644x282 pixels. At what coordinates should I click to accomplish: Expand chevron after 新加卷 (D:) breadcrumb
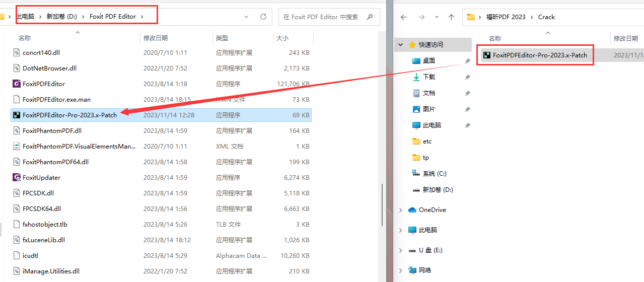(x=83, y=17)
